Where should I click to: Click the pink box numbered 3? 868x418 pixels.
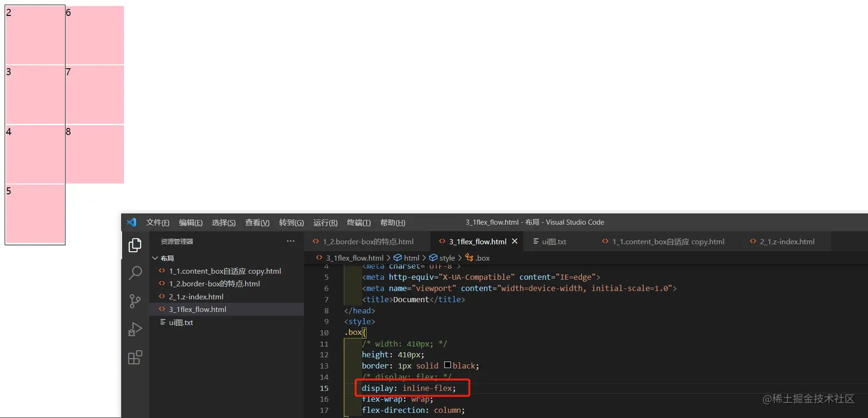click(x=35, y=95)
